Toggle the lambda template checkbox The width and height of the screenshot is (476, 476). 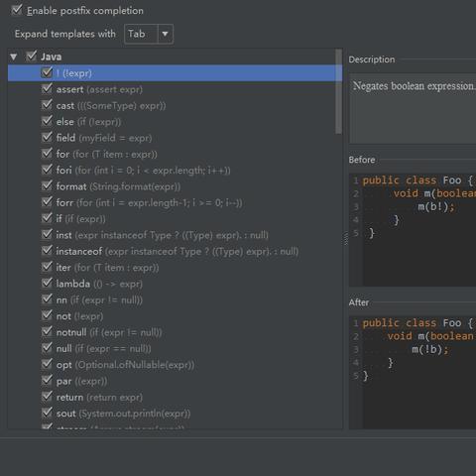tap(47, 284)
